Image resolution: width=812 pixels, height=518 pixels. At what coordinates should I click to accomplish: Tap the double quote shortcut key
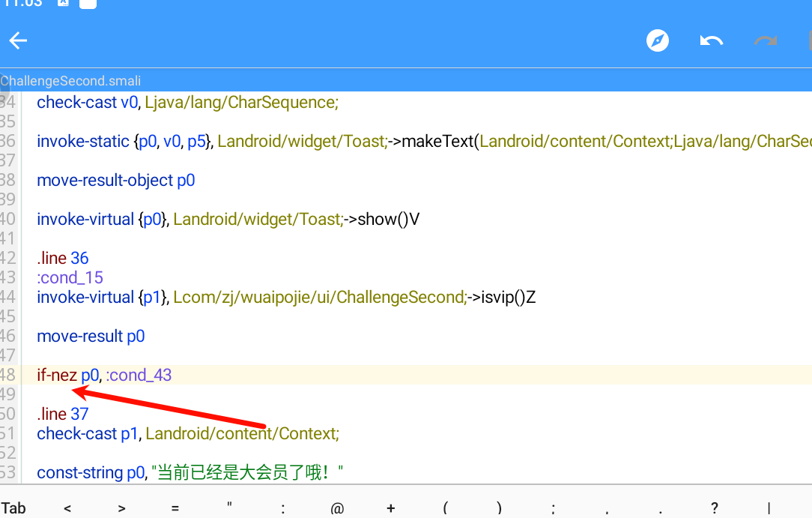(x=229, y=508)
